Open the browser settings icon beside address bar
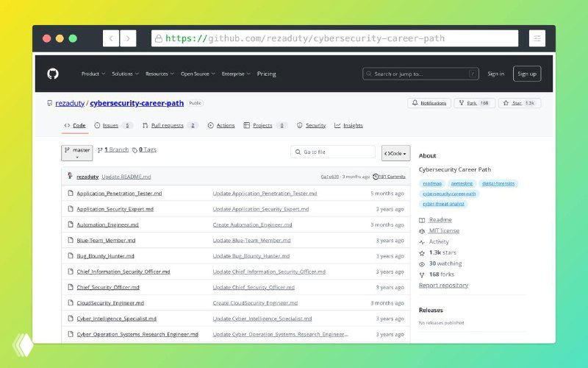 pos(537,38)
